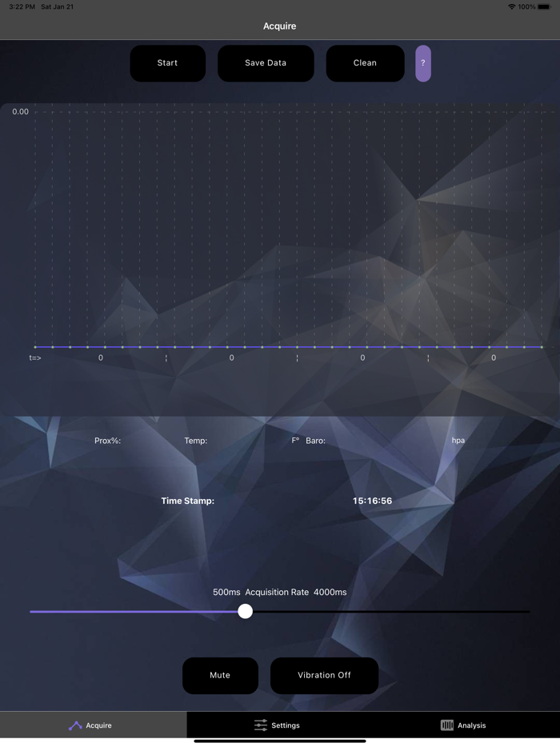This screenshot has height=747, width=560.
Task: Click the Acquisition Rate slider thumb
Action: pos(245,611)
